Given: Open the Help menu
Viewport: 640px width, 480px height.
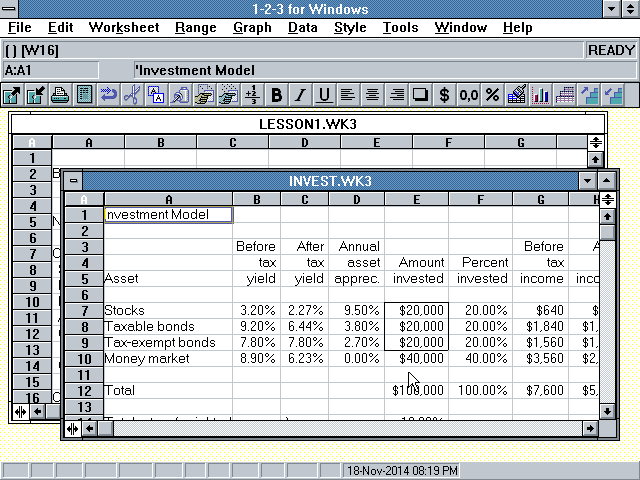Looking at the screenshot, I should (517, 27).
